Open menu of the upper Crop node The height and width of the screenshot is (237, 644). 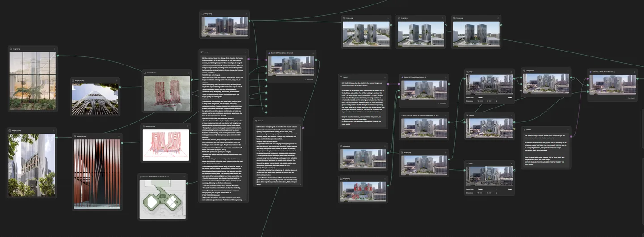point(511,72)
